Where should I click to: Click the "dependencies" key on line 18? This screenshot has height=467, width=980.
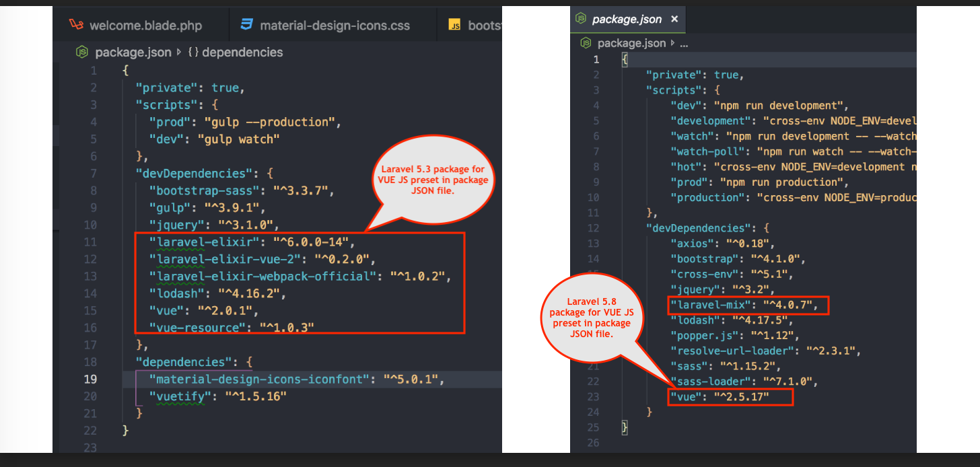pos(183,362)
